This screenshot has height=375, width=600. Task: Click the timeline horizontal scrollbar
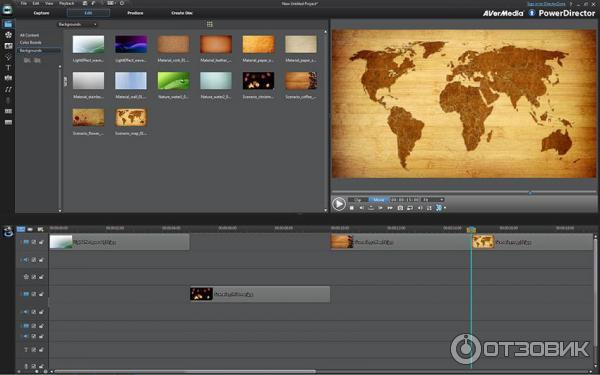(185, 371)
